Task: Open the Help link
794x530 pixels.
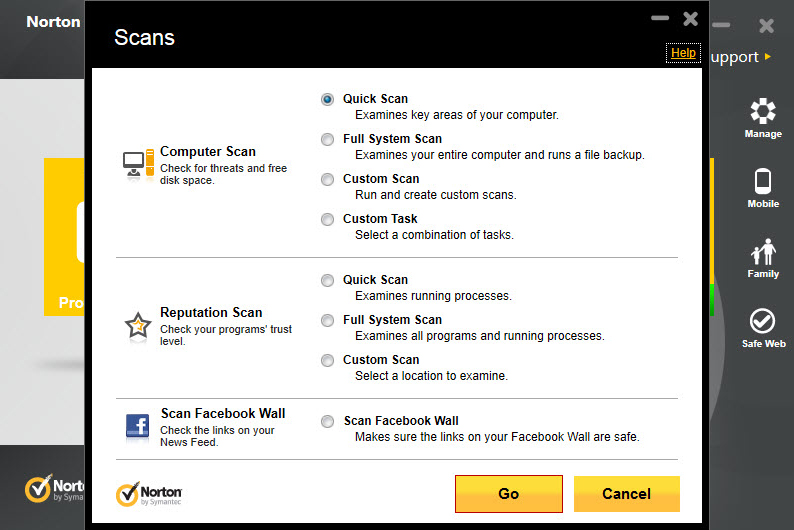Action: point(683,53)
